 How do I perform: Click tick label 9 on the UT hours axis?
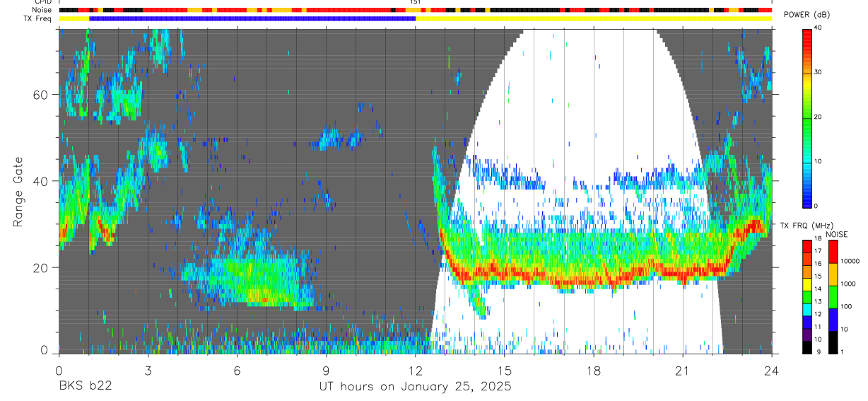[x=326, y=371]
